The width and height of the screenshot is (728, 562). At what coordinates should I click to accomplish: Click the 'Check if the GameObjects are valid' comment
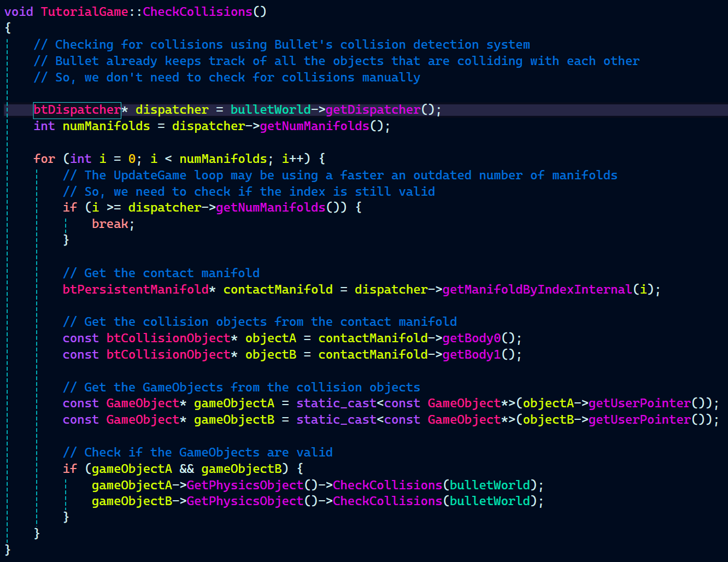pos(197,453)
